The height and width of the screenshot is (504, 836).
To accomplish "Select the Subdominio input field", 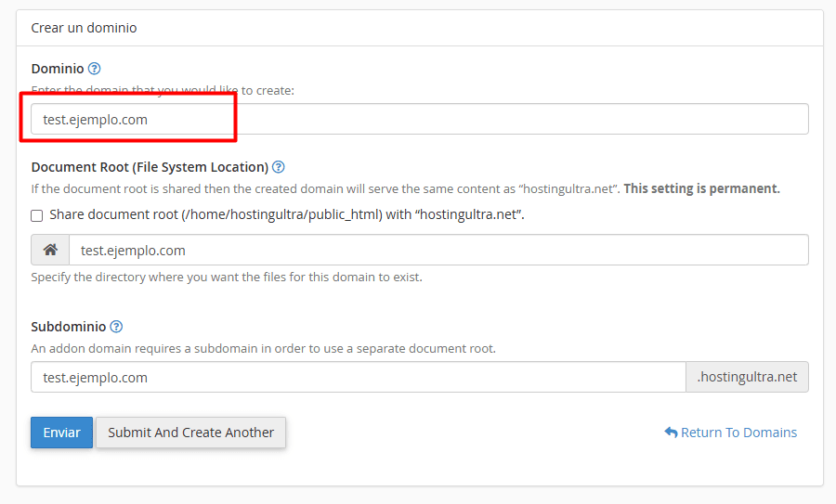I will point(358,378).
